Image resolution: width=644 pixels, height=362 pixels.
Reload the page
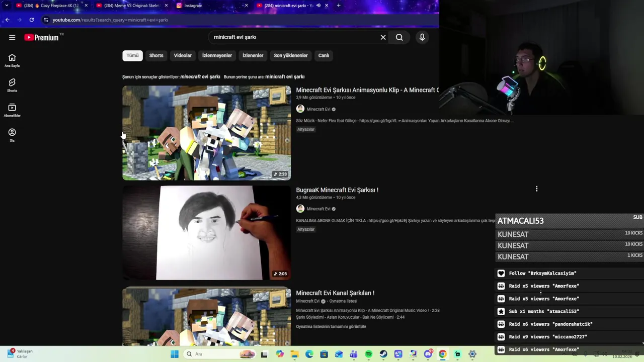(x=32, y=20)
